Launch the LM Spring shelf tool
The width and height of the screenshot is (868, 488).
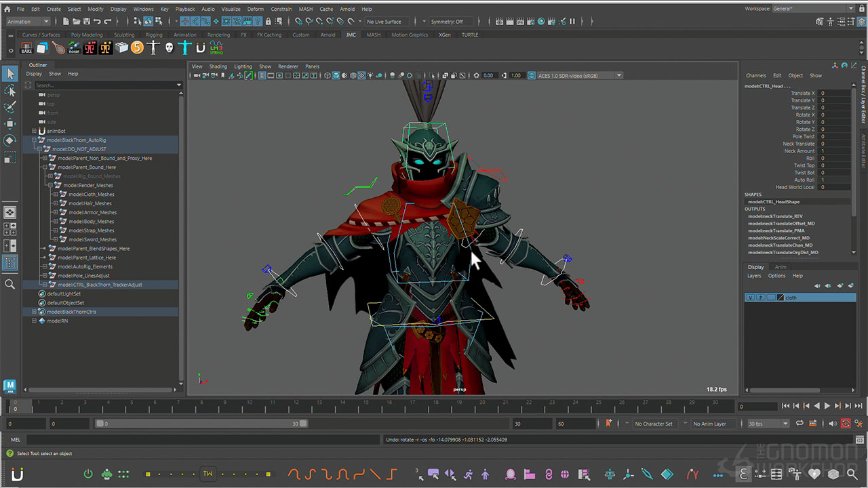(x=216, y=48)
